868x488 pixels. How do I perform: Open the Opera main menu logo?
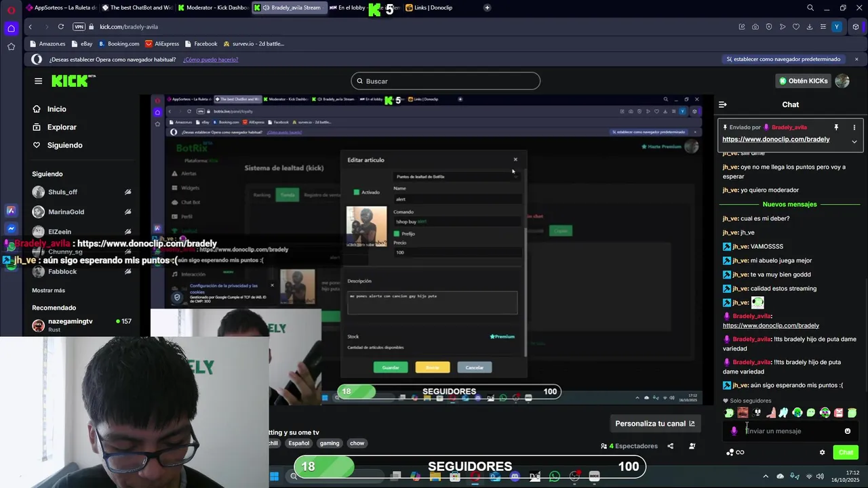point(11,9)
